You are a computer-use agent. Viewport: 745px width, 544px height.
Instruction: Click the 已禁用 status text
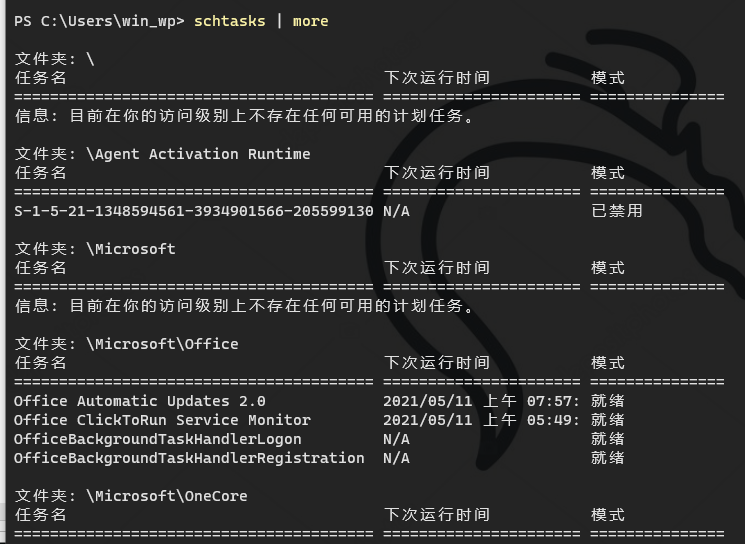coord(617,211)
